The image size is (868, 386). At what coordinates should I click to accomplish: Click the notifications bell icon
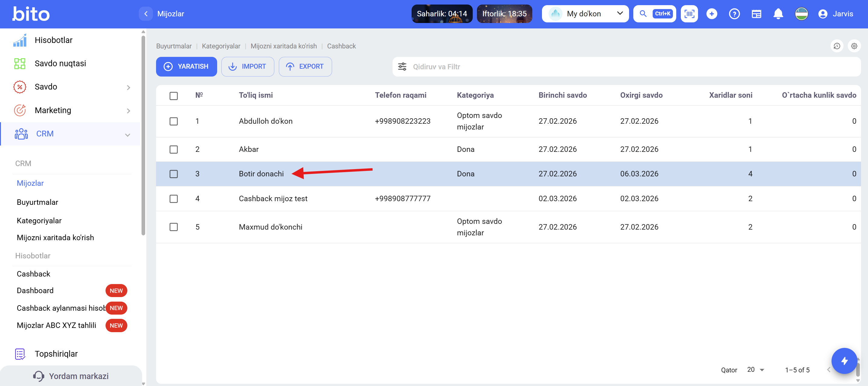[x=778, y=14]
